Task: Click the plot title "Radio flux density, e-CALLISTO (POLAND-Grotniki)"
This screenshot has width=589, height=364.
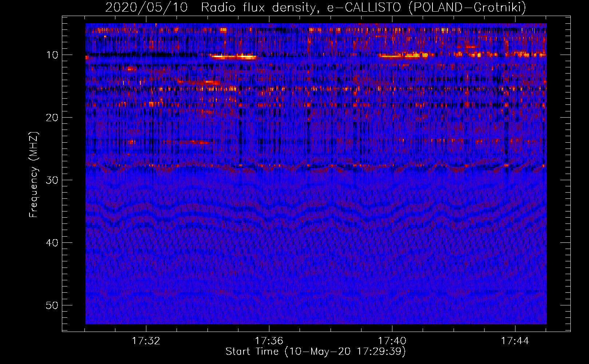Action: pos(363,7)
